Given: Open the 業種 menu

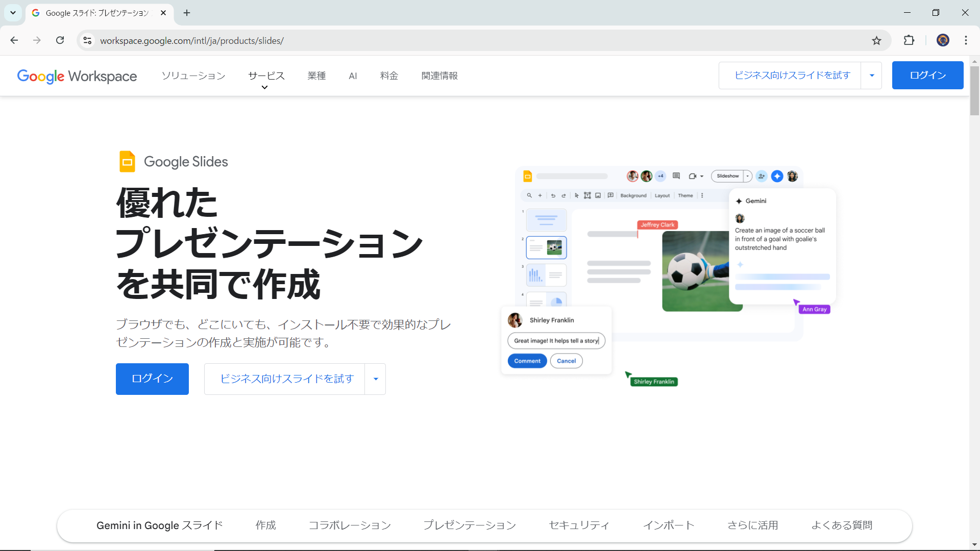Looking at the screenshot, I should pos(316,76).
